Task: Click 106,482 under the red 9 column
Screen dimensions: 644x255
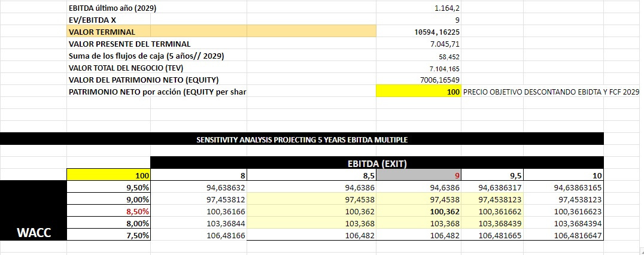Action: point(418,235)
